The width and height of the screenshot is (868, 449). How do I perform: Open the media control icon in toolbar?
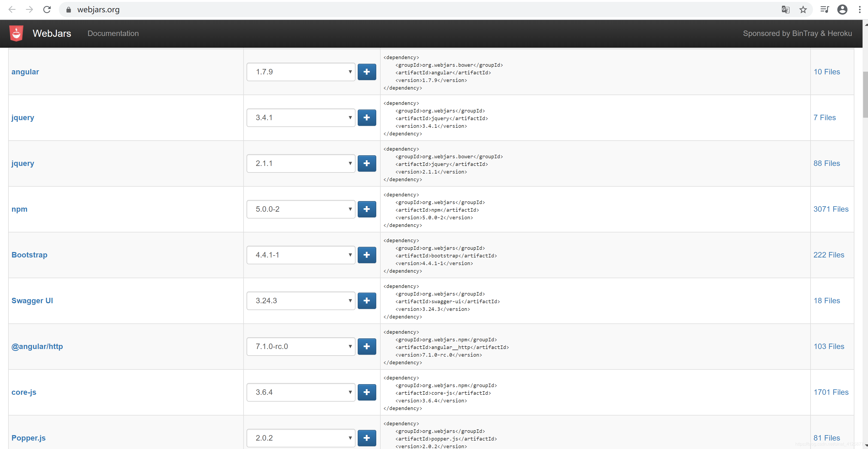[824, 10]
